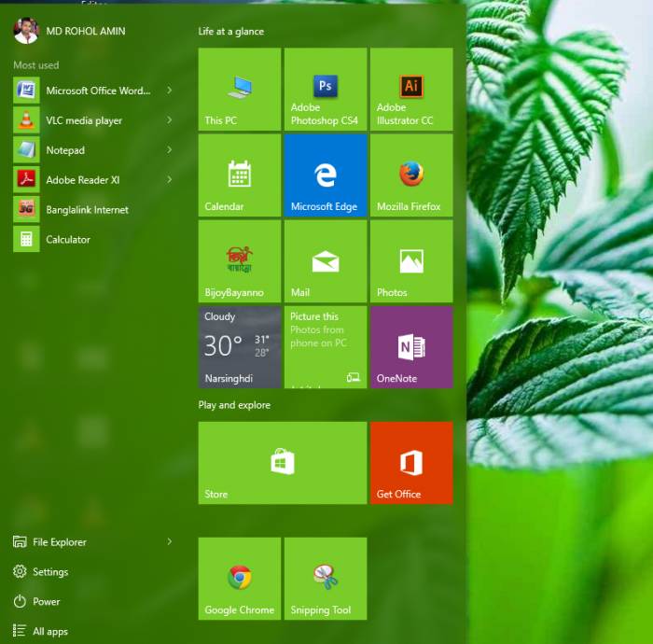
Task: Expand Notepad jump list arrow
Action: (169, 149)
